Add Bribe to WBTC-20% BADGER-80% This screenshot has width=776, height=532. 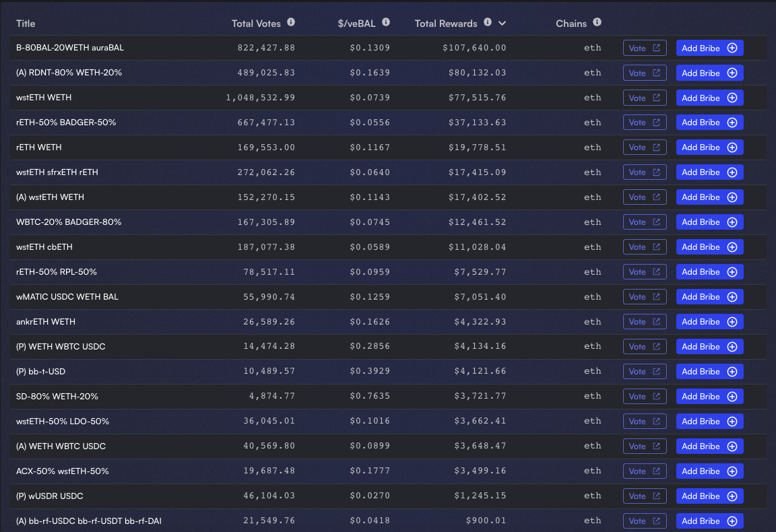coord(710,222)
